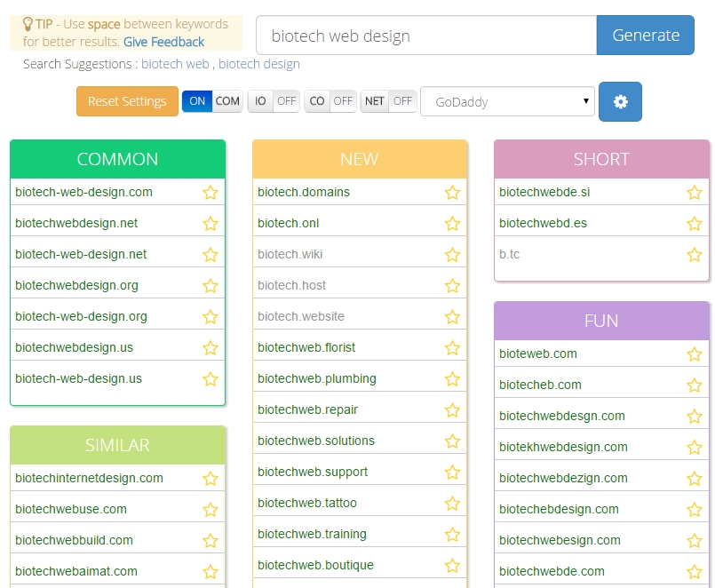Screen dimensions: 715x588
Task: Star the b.tc short domain
Action: [695, 255]
